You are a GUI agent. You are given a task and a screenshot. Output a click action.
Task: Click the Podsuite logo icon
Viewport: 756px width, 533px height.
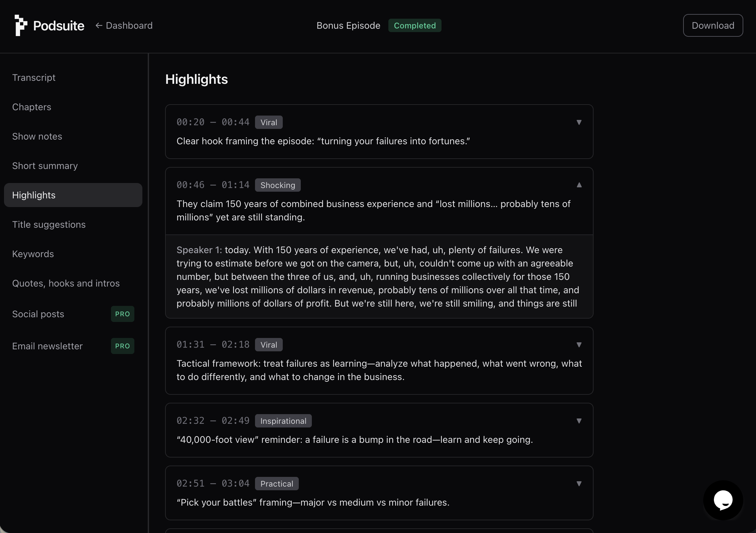pos(21,25)
